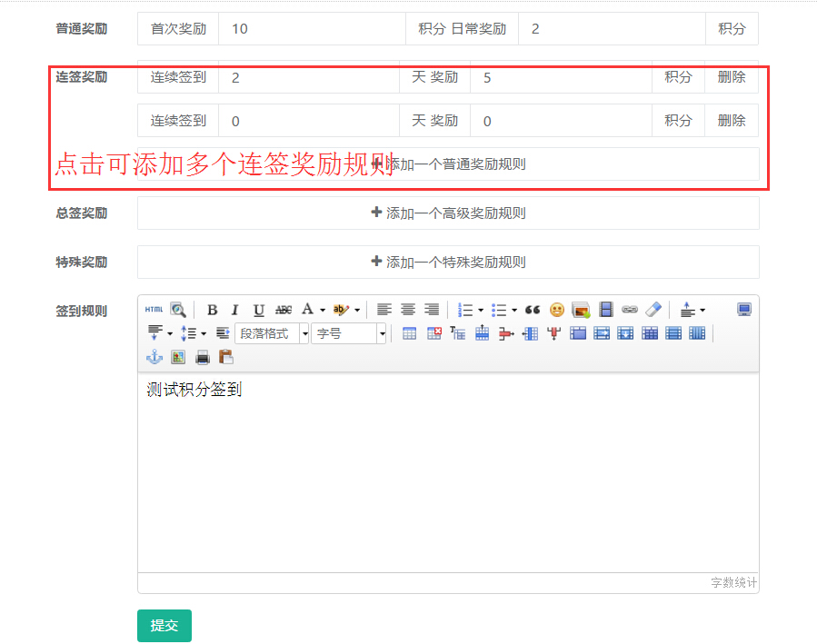Viewport: 817px width, 644px height.
Task: Click the print icon in editor
Action: [x=202, y=357]
